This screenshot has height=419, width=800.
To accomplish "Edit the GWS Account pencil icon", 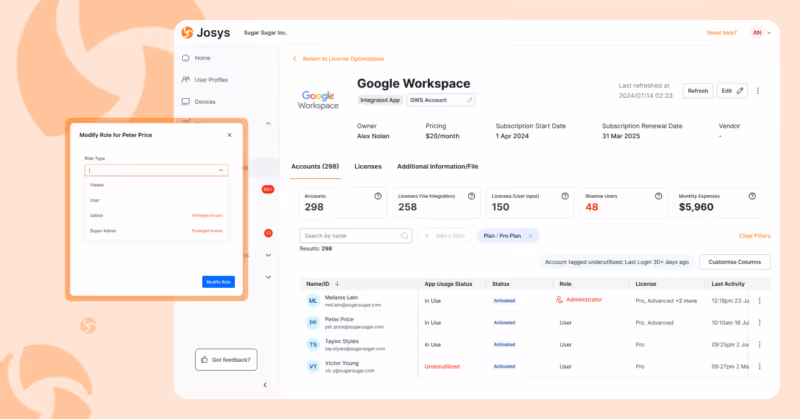I will click(x=470, y=100).
